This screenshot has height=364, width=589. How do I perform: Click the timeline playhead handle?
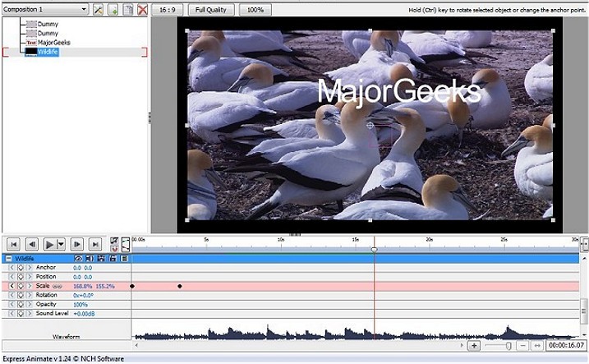pyautogui.click(x=374, y=250)
